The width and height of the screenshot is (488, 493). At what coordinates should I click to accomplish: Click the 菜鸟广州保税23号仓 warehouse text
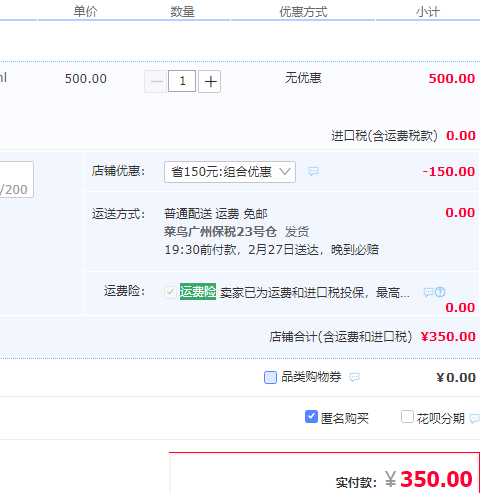tap(220, 231)
